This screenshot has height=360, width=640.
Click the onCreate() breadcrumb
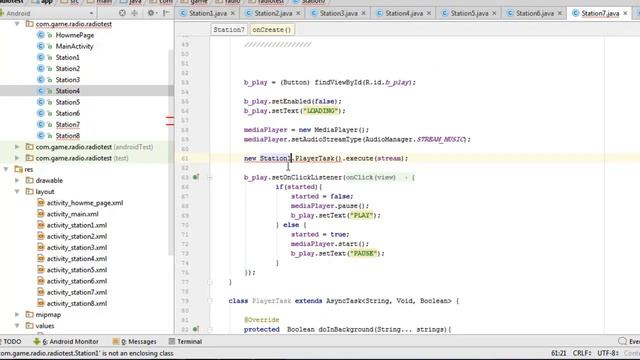pos(271,30)
